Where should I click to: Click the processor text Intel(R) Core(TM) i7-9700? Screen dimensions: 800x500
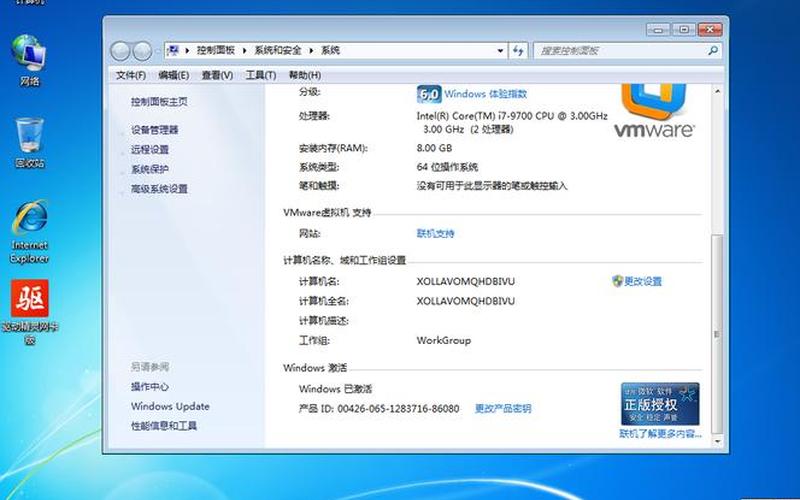point(512,116)
